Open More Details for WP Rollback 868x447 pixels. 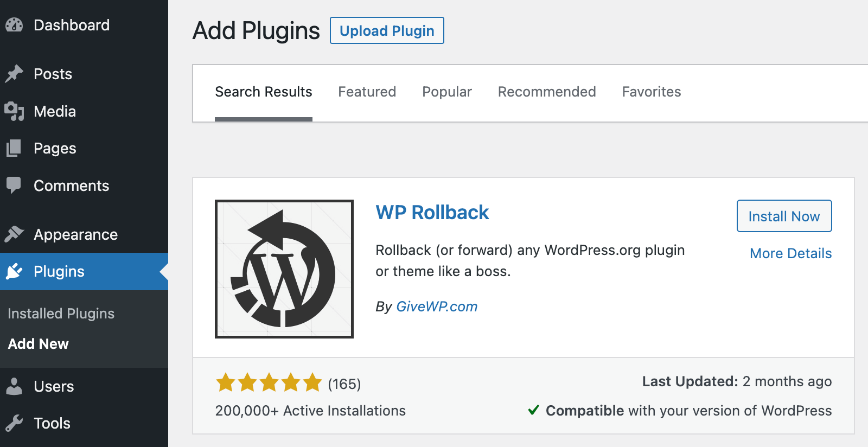(x=790, y=253)
